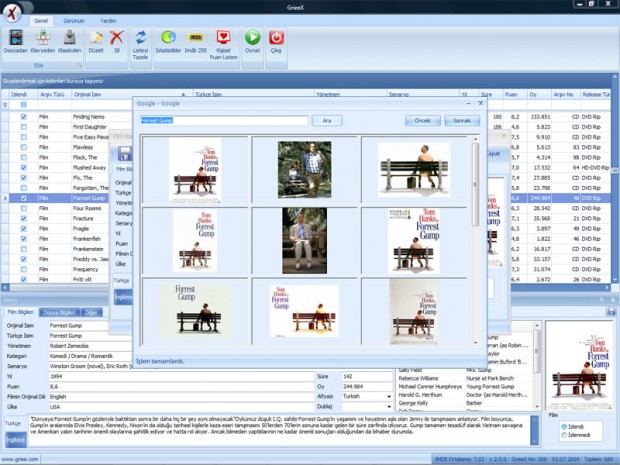Toggle İzlendi checkbox for Forrest Gump row
Viewport: 620px width, 465px height.
pyautogui.click(x=24, y=198)
